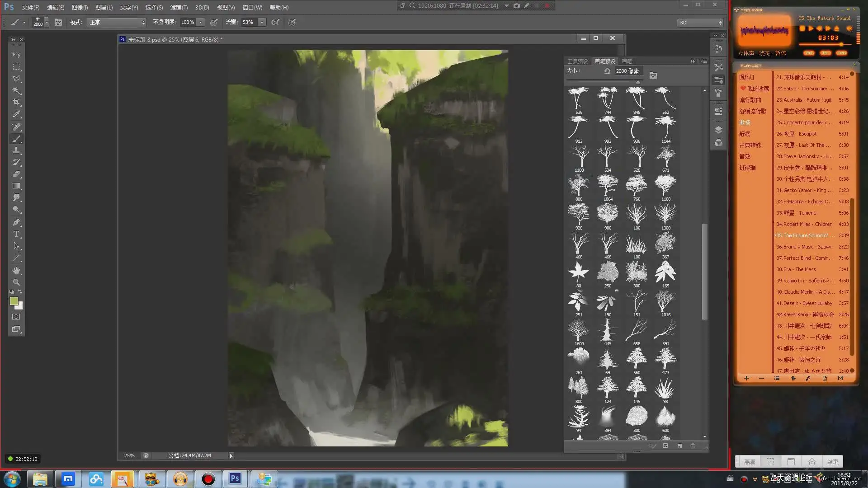Open the 滤镜(T) menu
This screenshot has height=488, width=868.
click(x=179, y=8)
